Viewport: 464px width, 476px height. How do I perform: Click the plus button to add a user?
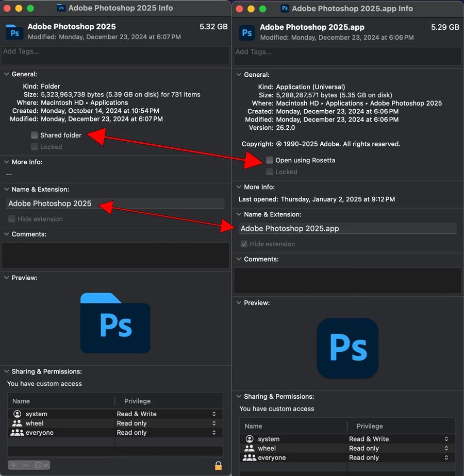tap(13, 465)
